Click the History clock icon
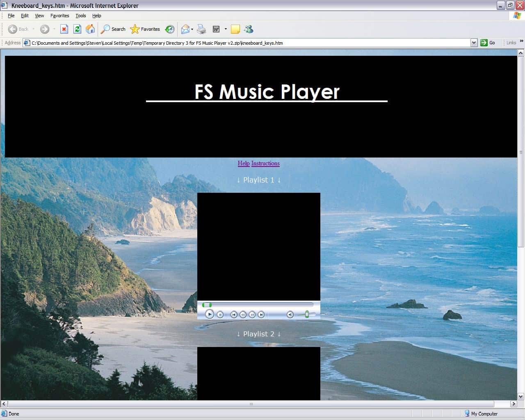The image size is (525, 420). (169, 29)
